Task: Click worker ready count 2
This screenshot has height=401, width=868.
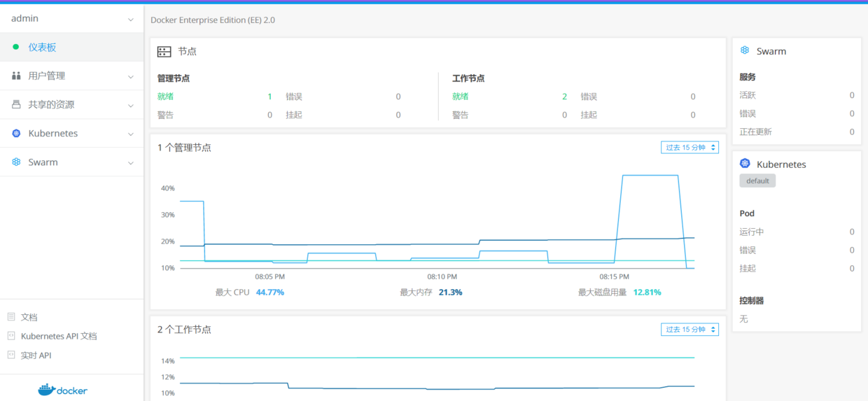Action: tap(564, 97)
